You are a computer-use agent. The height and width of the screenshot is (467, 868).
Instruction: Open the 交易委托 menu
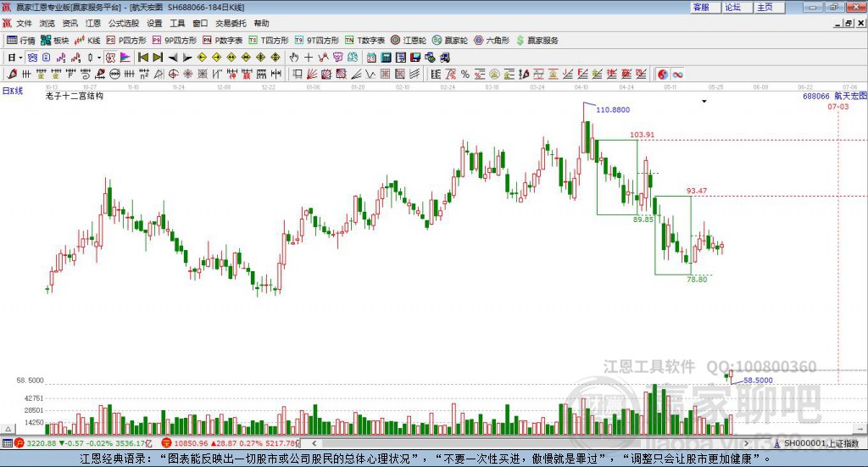(x=231, y=23)
